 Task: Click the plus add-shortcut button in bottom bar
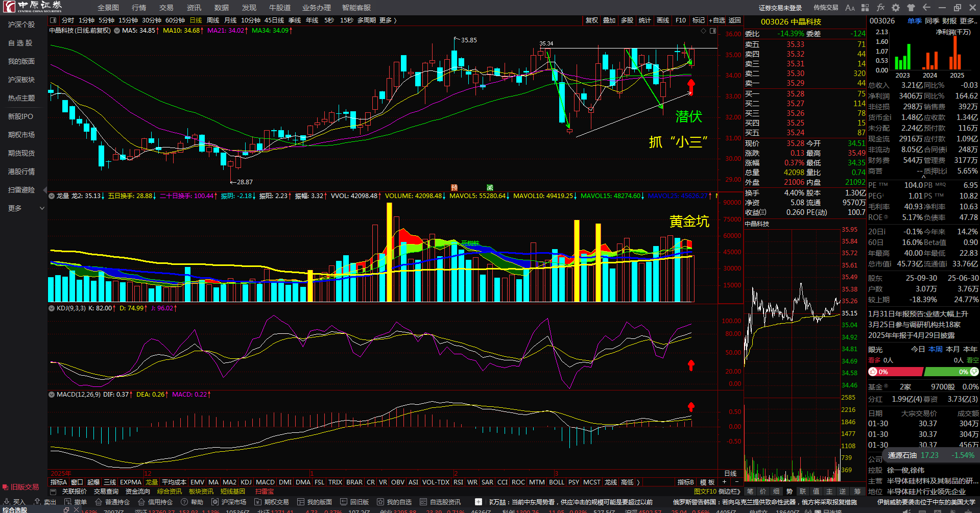478,502
